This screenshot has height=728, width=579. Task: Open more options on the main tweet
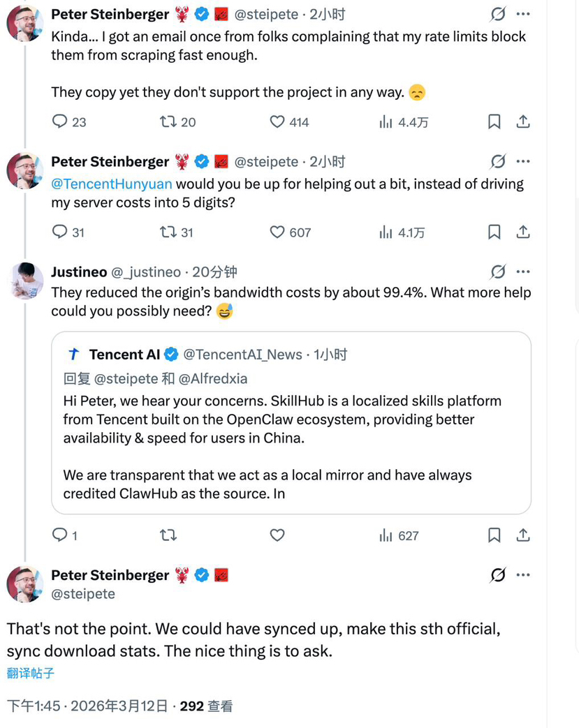tap(523, 575)
